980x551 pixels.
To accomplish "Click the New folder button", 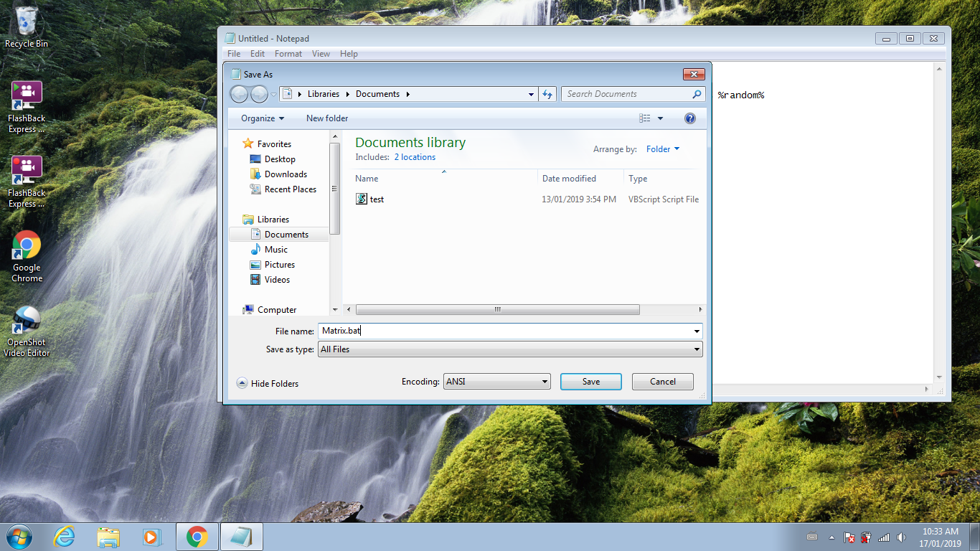I will (x=326, y=118).
